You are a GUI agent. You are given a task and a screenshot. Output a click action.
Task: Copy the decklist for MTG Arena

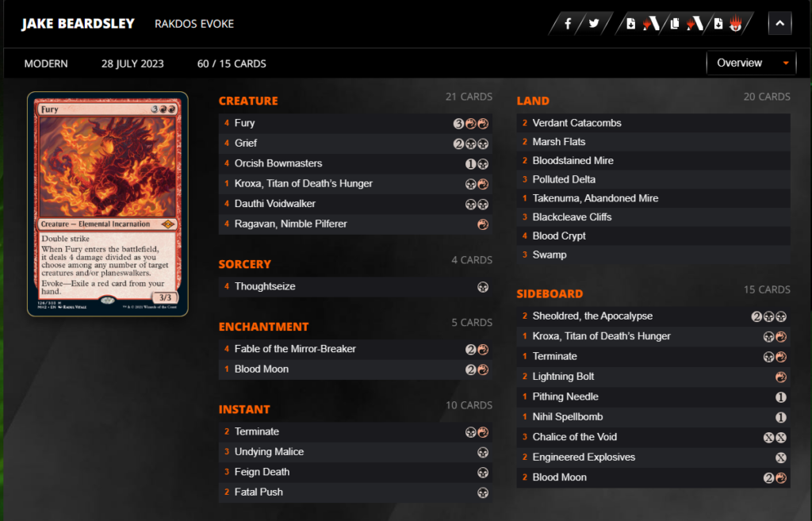pos(686,24)
